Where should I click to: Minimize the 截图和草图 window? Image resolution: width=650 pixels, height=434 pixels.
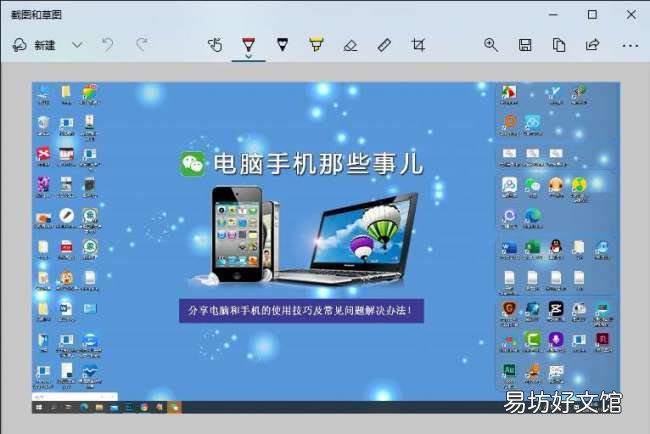pyautogui.click(x=553, y=15)
